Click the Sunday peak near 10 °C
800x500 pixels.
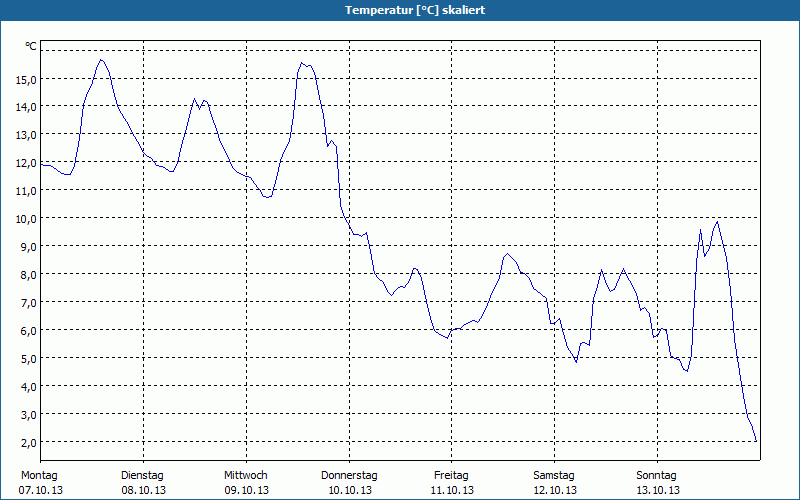[x=717, y=222]
